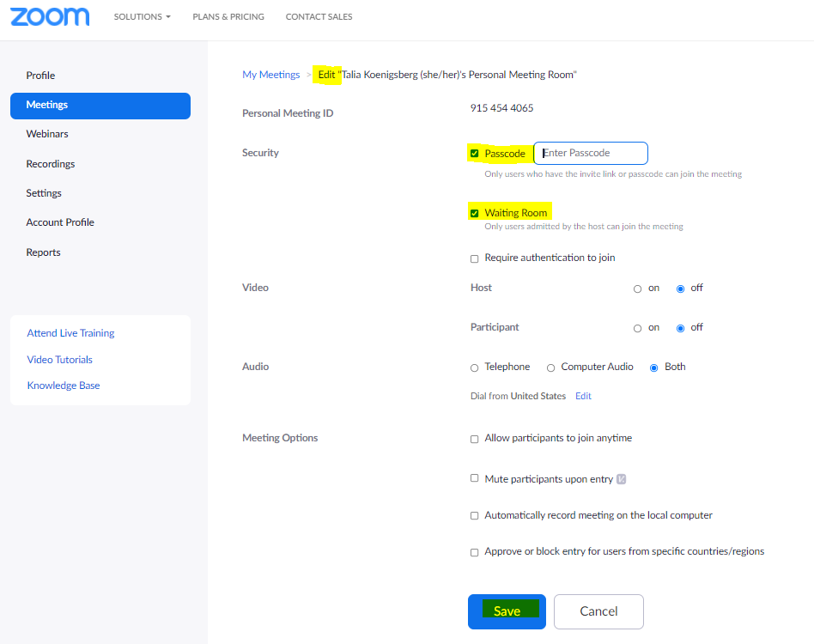The width and height of the screenshot is (814, 644).
Task: Follow the Attend Live Training link
Action: click(x=70, y=333)
